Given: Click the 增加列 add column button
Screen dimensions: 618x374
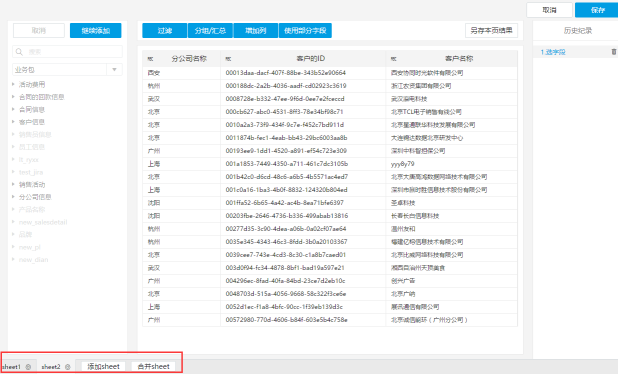Looking at the screenshot, I should tap(256, 30).
